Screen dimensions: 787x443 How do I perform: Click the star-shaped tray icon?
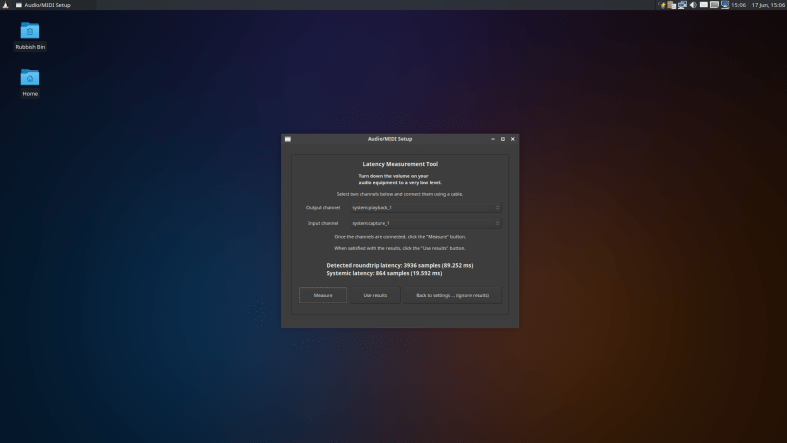(662, 5)
